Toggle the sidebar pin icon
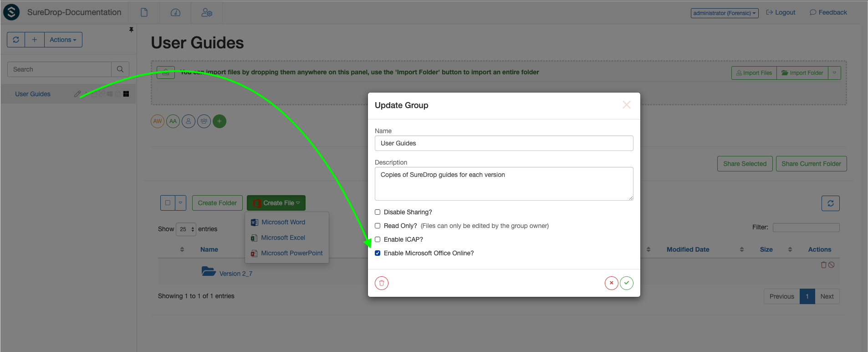 click(131, 30)
